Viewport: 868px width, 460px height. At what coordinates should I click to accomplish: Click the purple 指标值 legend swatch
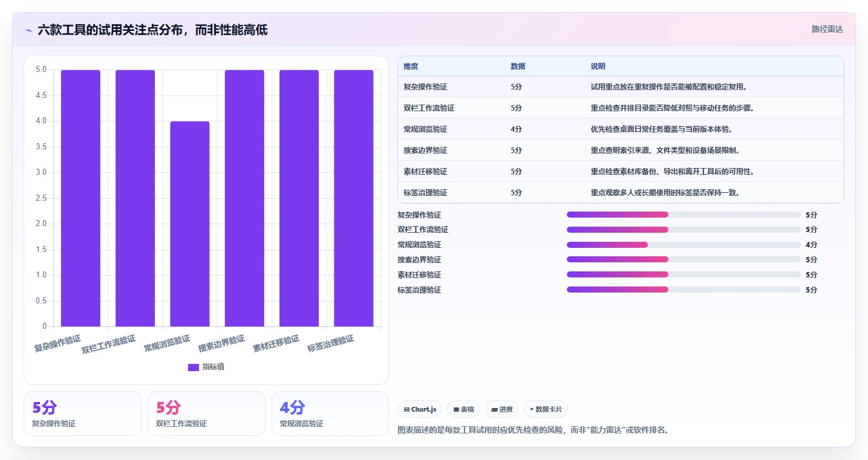pos(194,368)
